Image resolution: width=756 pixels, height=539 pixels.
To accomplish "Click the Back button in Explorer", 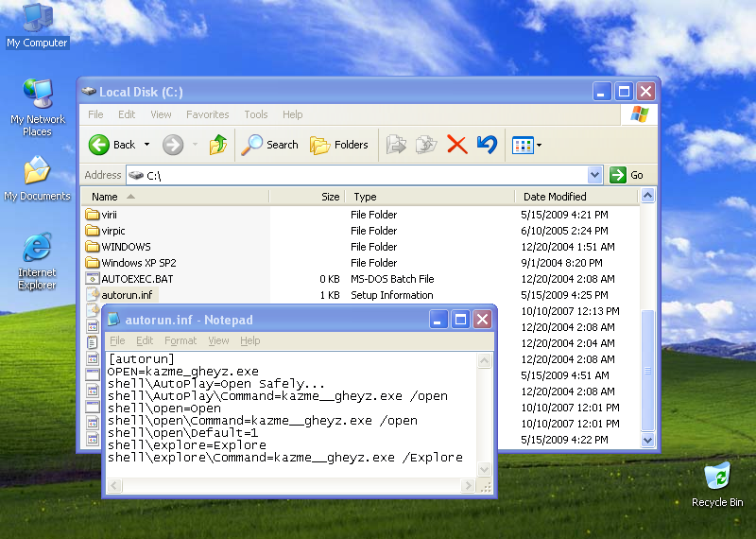I will pos(112,145).
